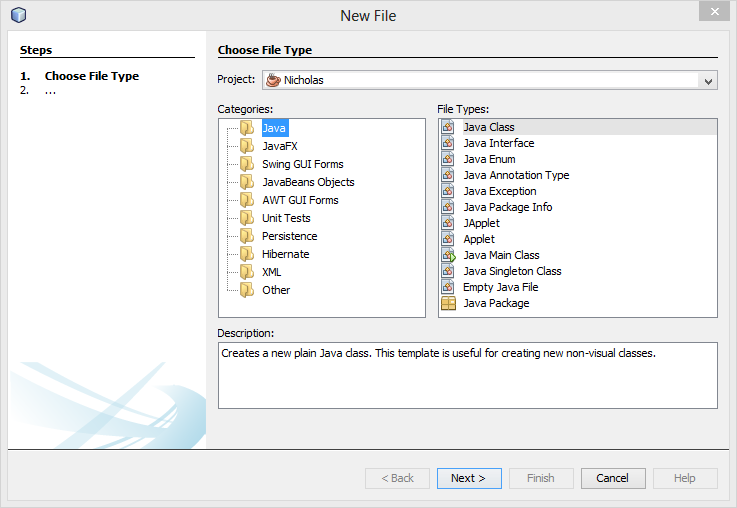737x508 pixels.
Task: Select the XML category
Action: [x=272, y=272]
